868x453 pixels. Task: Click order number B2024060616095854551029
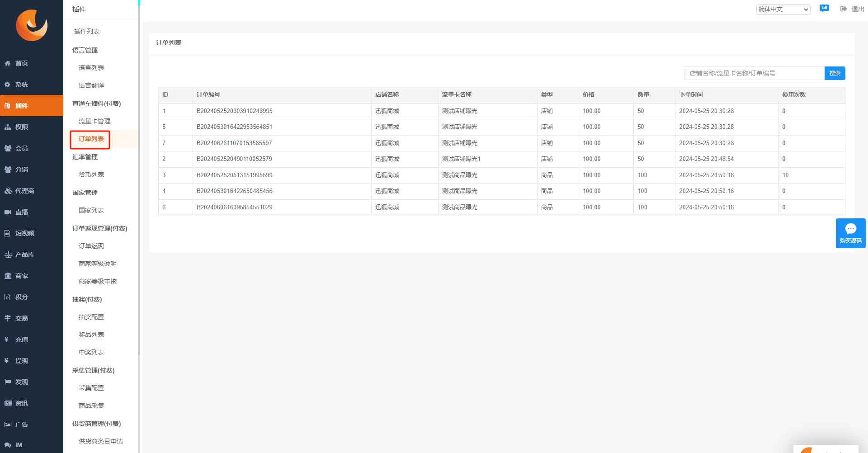click(x=235, y=207)
